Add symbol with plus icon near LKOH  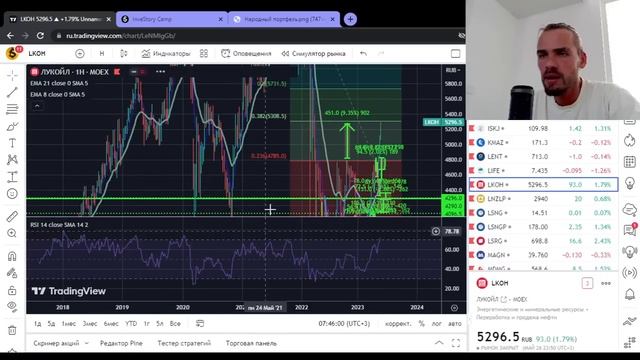tap(80, 53)
